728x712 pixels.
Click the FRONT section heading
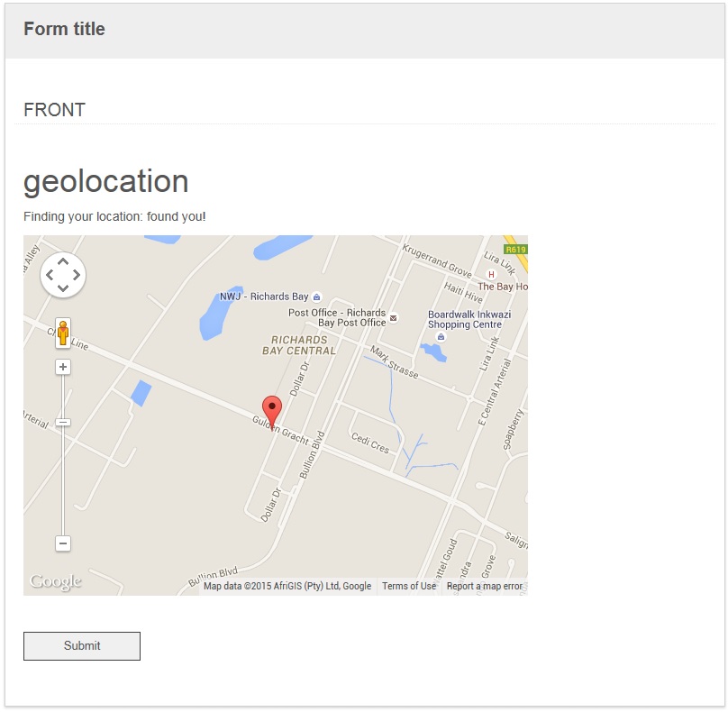(x=55, y=110)
